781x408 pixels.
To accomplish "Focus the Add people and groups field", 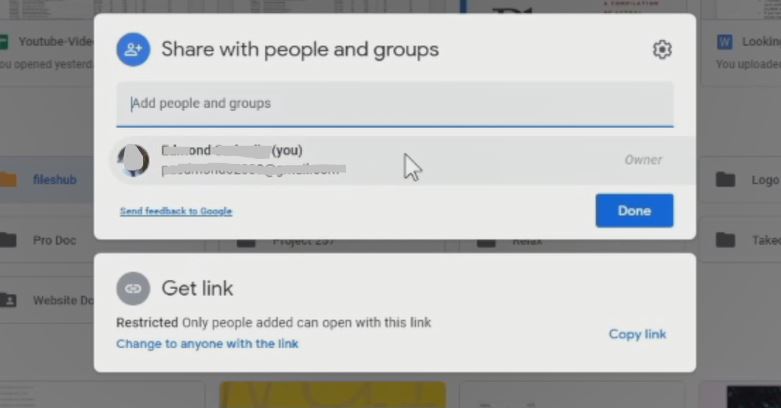I will coord(394,104).
